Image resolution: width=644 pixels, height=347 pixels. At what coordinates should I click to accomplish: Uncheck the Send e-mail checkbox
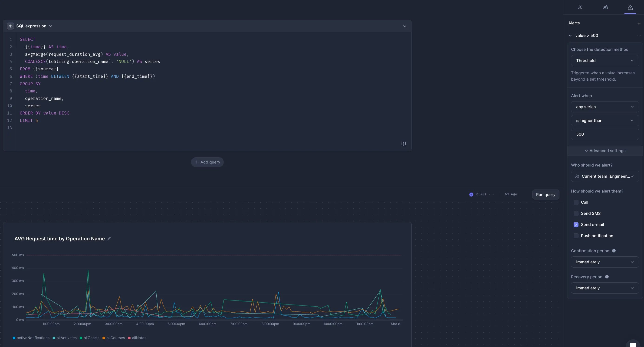pos(576,225)
